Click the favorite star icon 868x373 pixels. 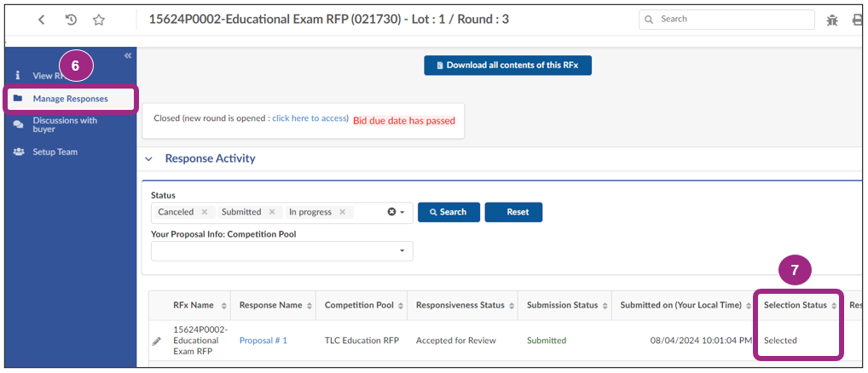pos(99,20)
